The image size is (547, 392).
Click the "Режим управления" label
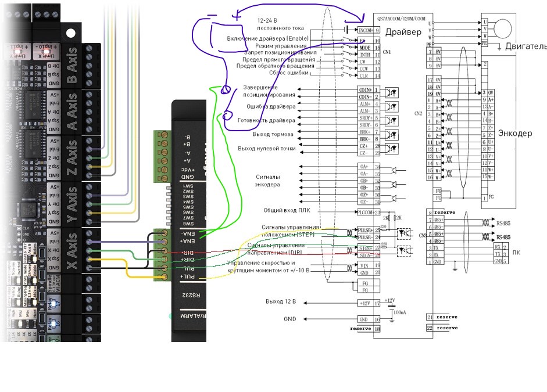click(281, 46)
